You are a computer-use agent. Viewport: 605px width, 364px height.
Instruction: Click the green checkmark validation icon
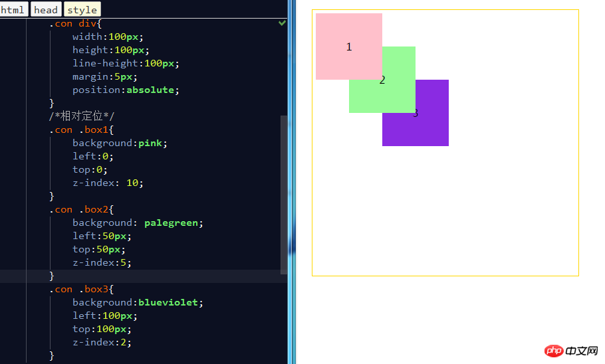(x=283, y=23)
